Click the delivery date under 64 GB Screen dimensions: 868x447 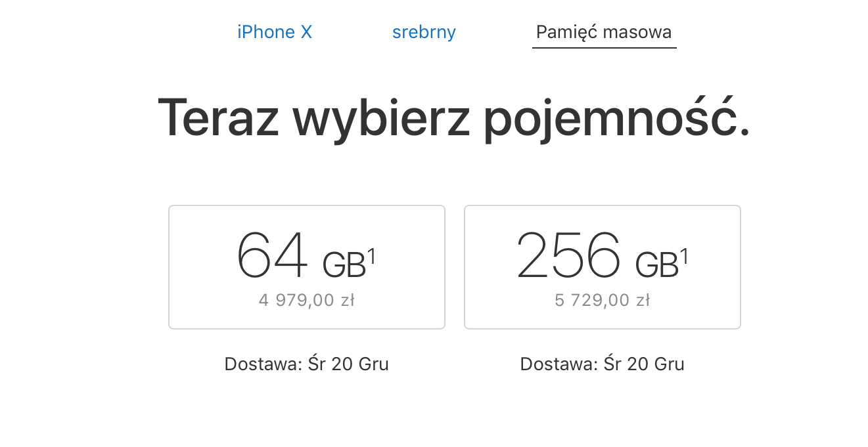coord(348,364)
